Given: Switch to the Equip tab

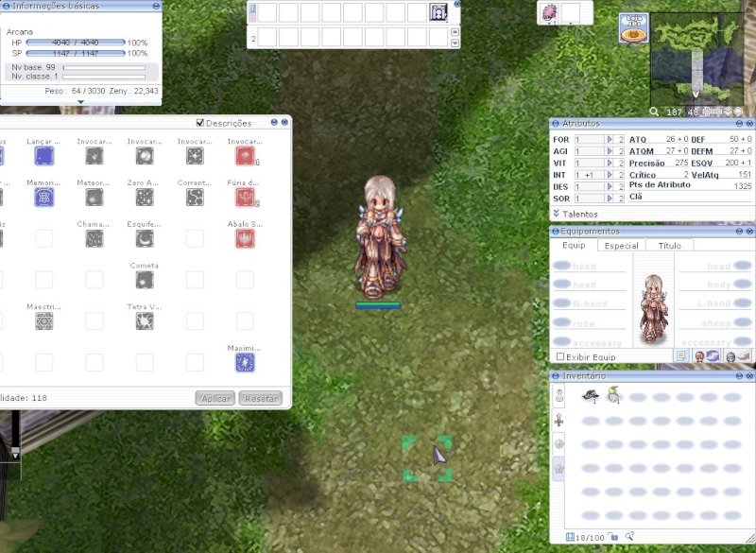Looking at the screenshot, I should [x=574, y=246].
